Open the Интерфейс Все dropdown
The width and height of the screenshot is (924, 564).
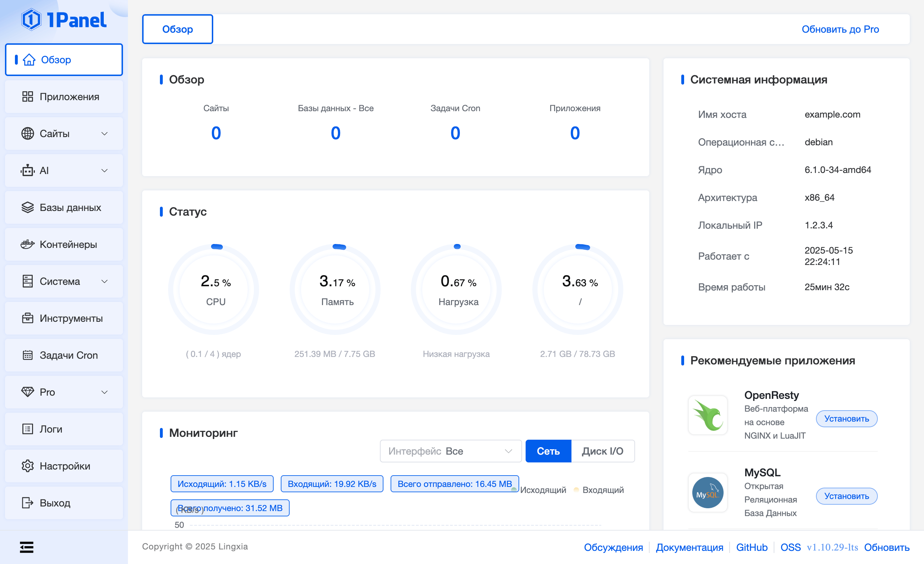coord(450,451)
